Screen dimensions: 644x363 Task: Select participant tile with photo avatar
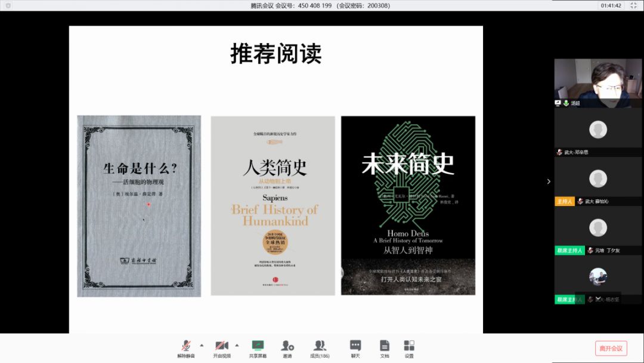[x=598, y=279]
